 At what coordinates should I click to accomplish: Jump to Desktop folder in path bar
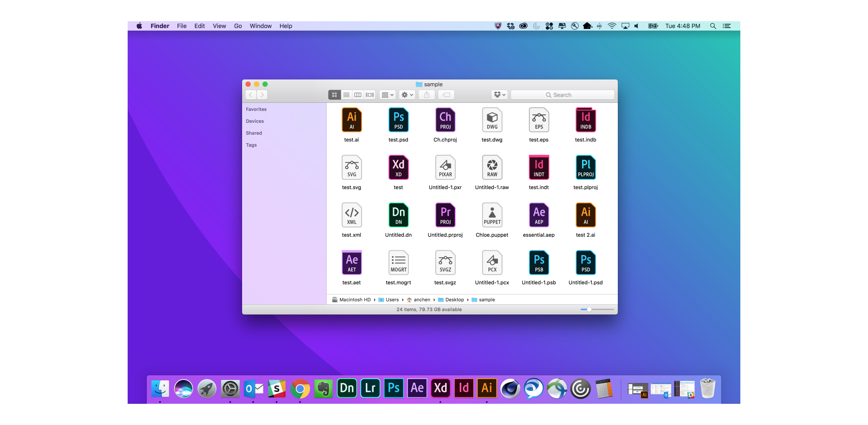(451, 300)
